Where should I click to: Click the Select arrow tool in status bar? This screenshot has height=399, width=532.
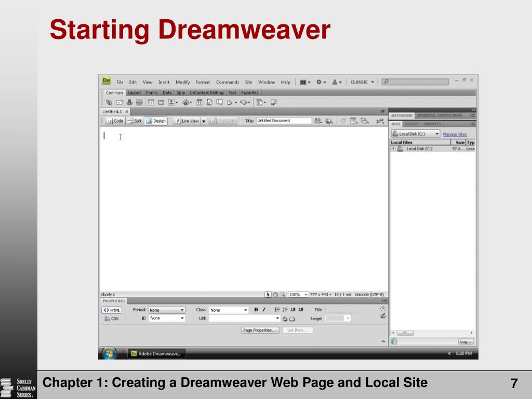(268, 295)
